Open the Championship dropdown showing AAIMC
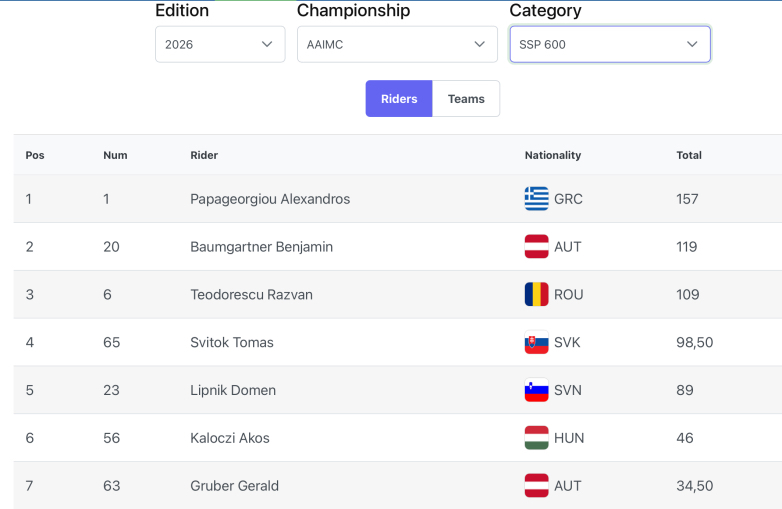782x509 pixels. (x=397, y=44)
